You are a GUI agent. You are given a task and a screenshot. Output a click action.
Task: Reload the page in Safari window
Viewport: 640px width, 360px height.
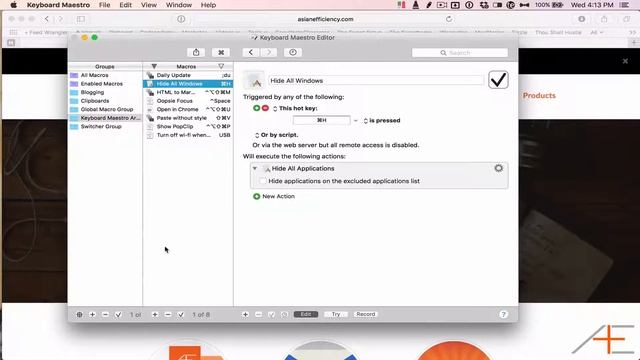[449, 19]
